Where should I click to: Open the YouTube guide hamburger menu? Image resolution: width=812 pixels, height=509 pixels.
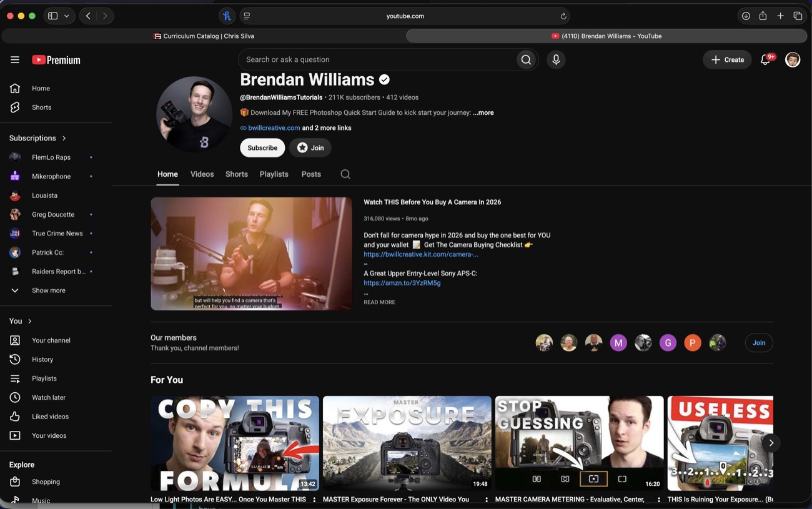click(15, 60)
